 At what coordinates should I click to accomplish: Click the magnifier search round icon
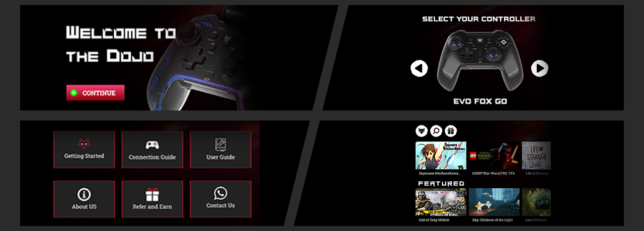(436, 131)
